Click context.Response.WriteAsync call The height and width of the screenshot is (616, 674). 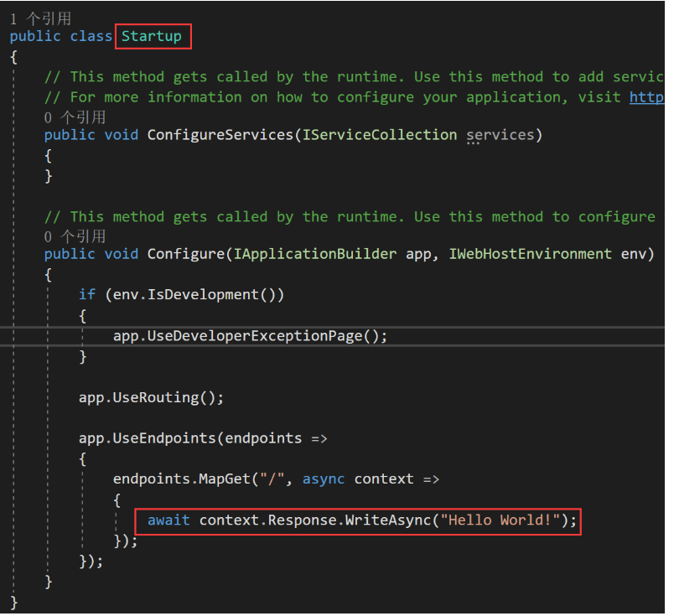coord(315,520)
